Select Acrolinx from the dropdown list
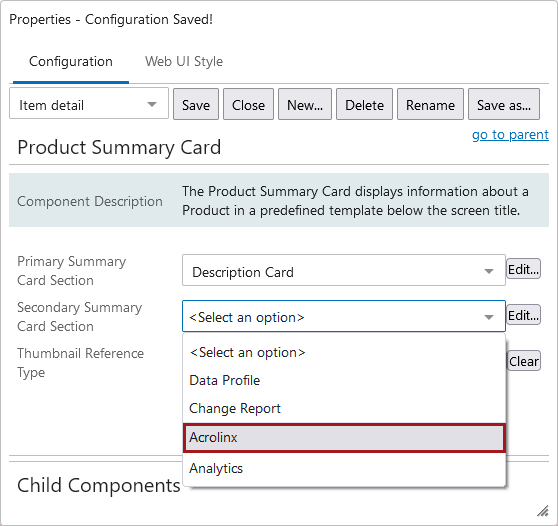Viewport: 558px width, 526px height. tap(344, 438)
